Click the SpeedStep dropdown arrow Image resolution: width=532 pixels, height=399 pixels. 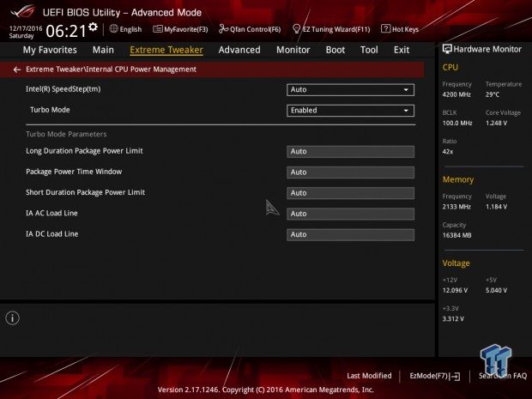pyautogui.click(x=406, y=90)
